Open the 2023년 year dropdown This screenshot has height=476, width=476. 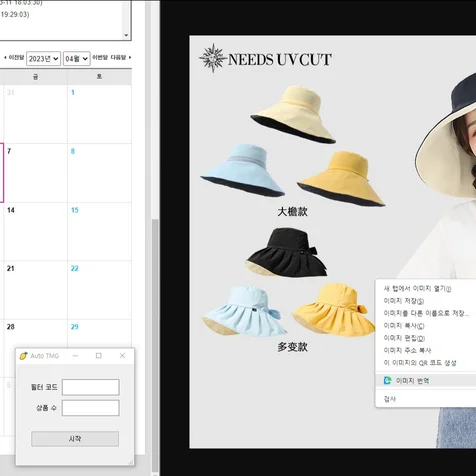click(x=43, y=59)
